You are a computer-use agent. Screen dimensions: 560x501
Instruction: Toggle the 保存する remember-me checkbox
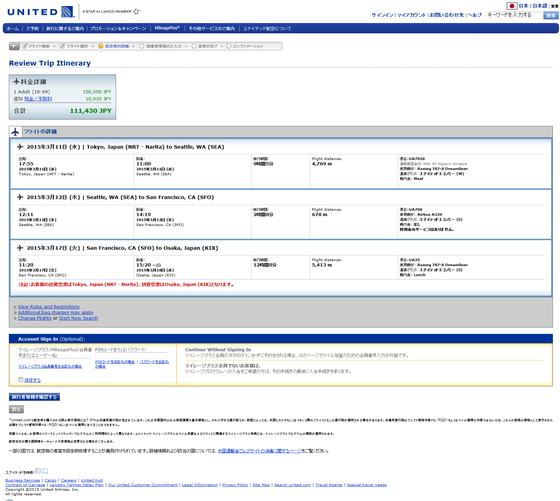click(x=21, y=380)
